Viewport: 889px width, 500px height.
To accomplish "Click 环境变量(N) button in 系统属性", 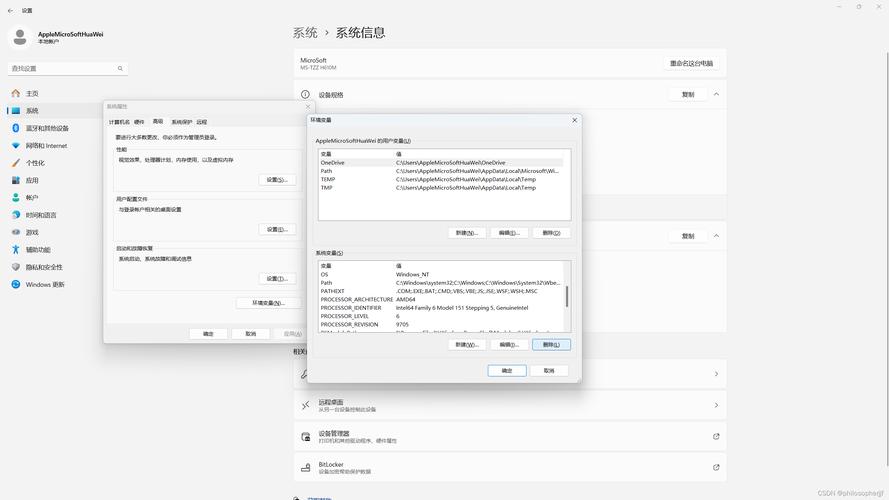I will (269, 303).
